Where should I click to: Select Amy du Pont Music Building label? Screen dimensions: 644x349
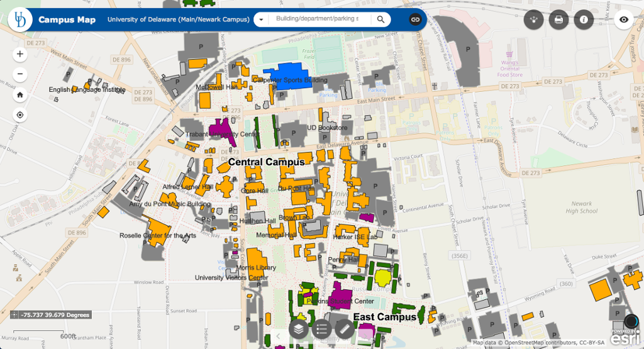coord(170,204)
